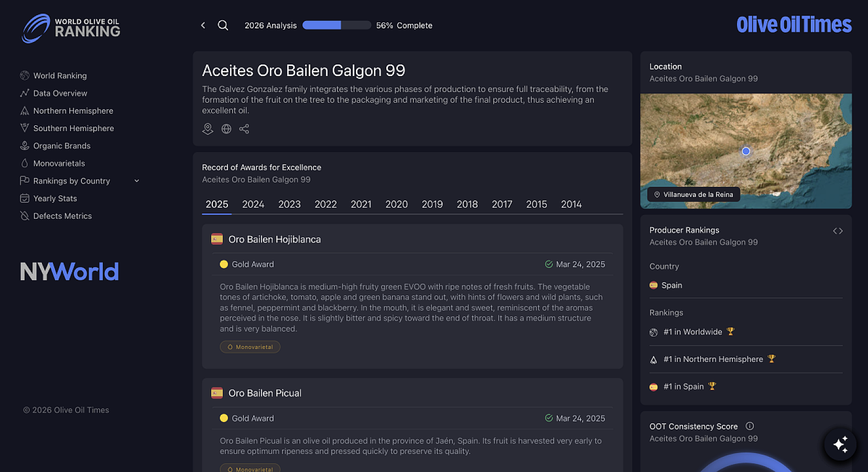The height and width of the screenshot is (472, 868).
Task: Select the Southern Hemisphere sidebar icon
Action: pyautogui.click(x=25, y=128)
